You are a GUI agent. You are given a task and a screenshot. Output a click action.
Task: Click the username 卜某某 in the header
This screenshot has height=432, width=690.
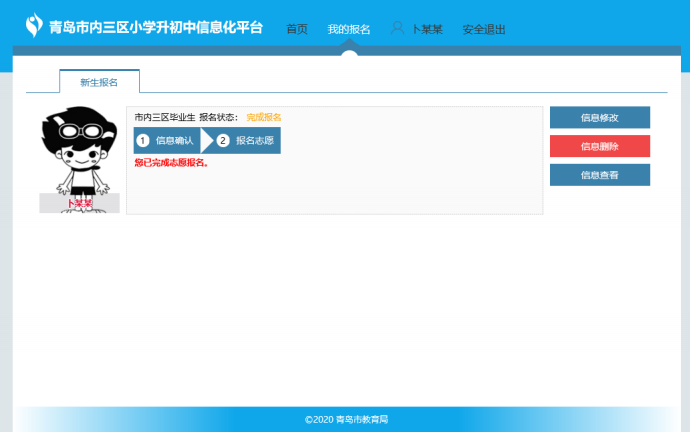[x=427, y=29]
